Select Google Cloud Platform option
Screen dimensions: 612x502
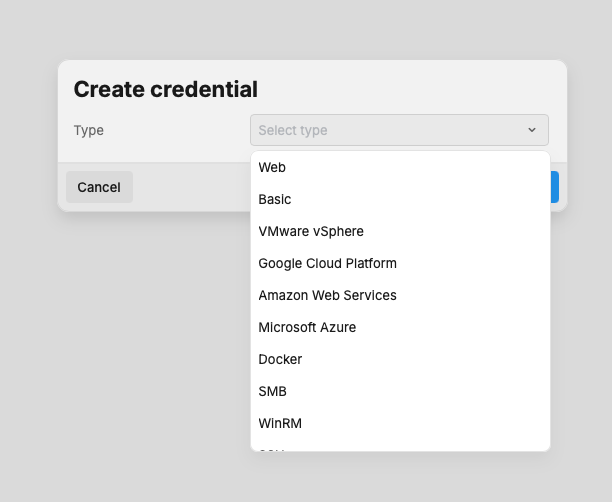tap(327, 264)
